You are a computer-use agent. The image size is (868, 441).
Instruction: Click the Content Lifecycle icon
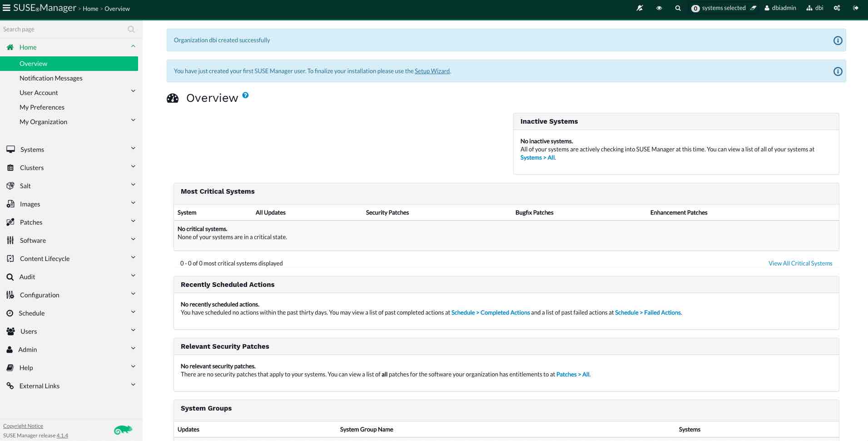click(x=10, y=258)
